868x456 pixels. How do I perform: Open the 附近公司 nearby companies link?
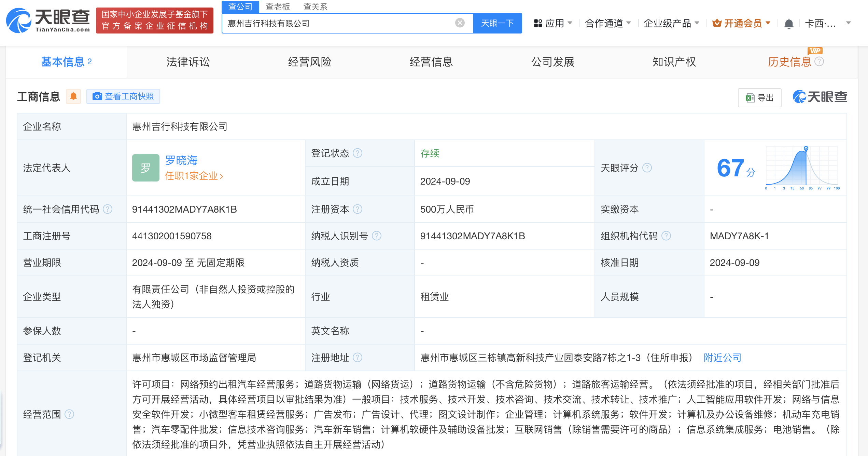click(x=723, y=358)
